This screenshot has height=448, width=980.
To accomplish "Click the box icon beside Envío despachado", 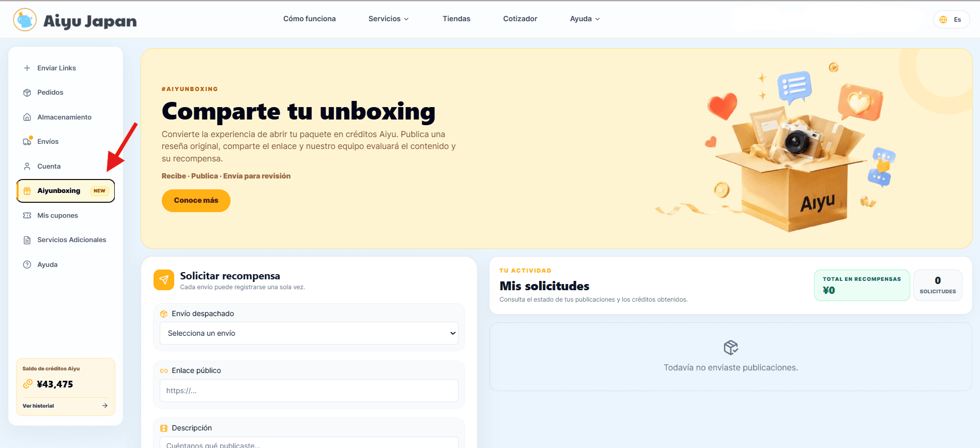I will tap(164, 314).
